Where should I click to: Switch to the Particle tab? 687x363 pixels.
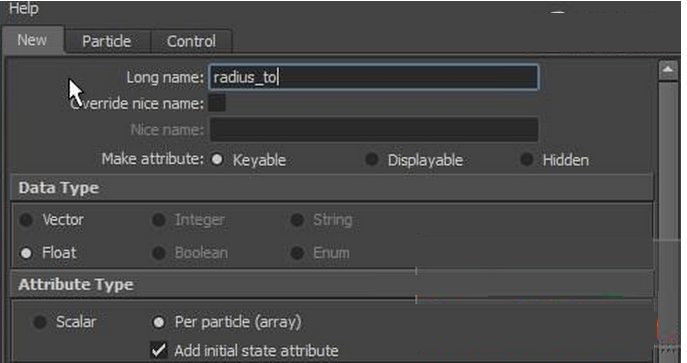tap(106, 42)
